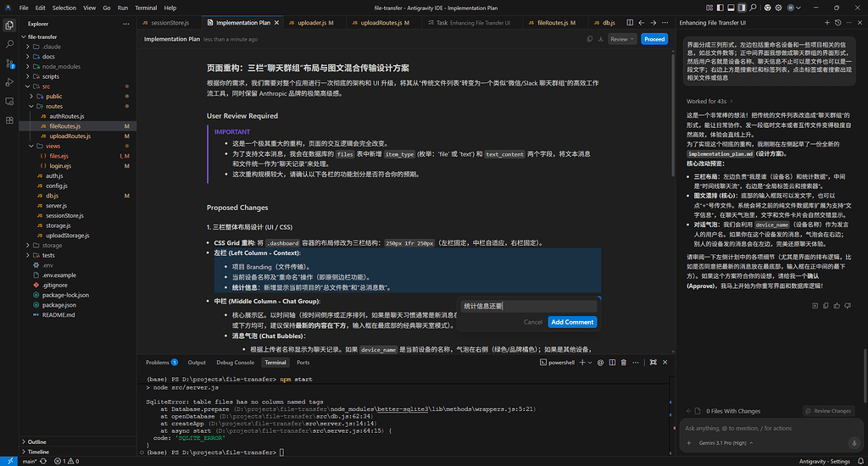868x466 pixels.
Task: Navigate back with editor left arrow
Action: (641, 23)
